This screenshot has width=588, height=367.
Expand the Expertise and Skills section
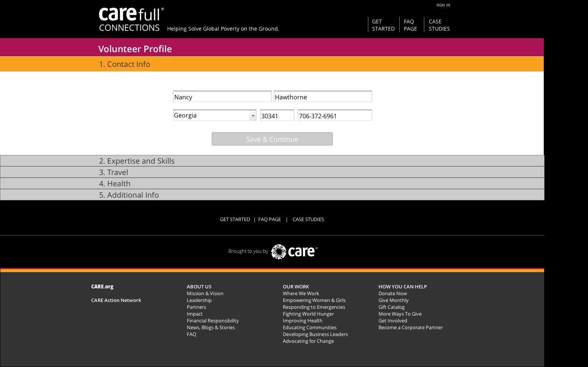(272, 161)
